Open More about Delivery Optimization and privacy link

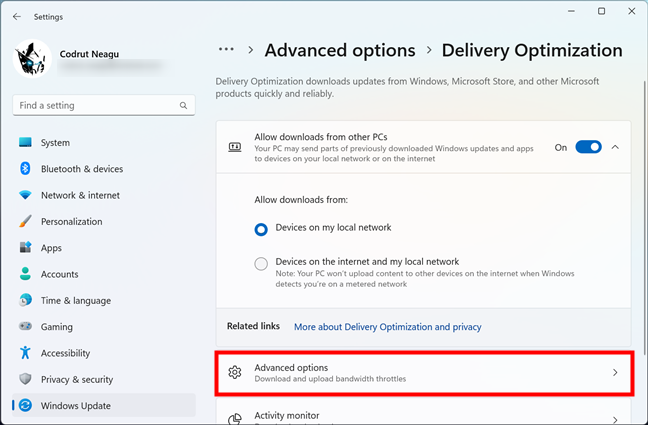pyautogui.click(x=388, y=327)
